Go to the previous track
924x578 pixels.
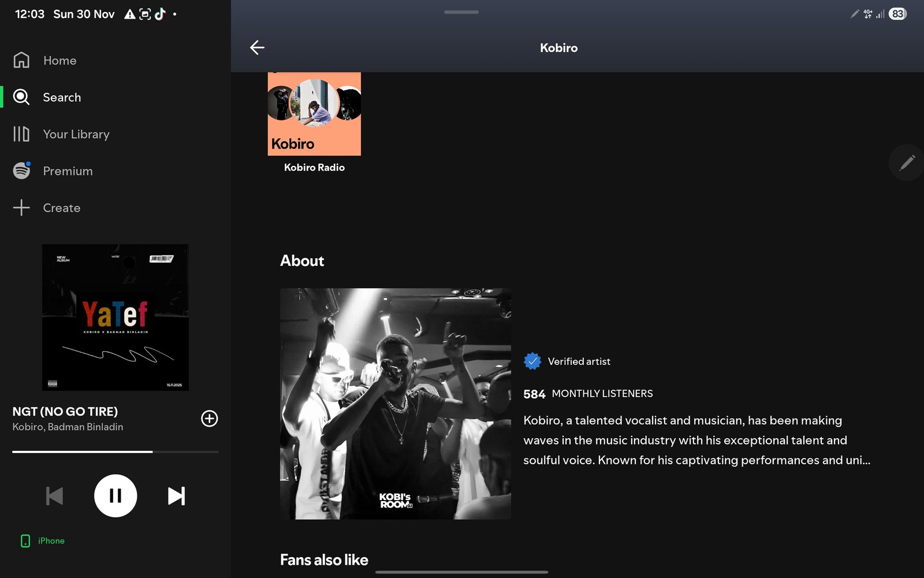tap(54, 496)
